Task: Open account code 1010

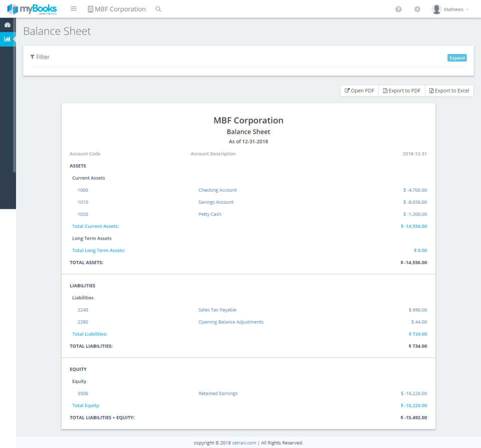Action: click(83, 202)
